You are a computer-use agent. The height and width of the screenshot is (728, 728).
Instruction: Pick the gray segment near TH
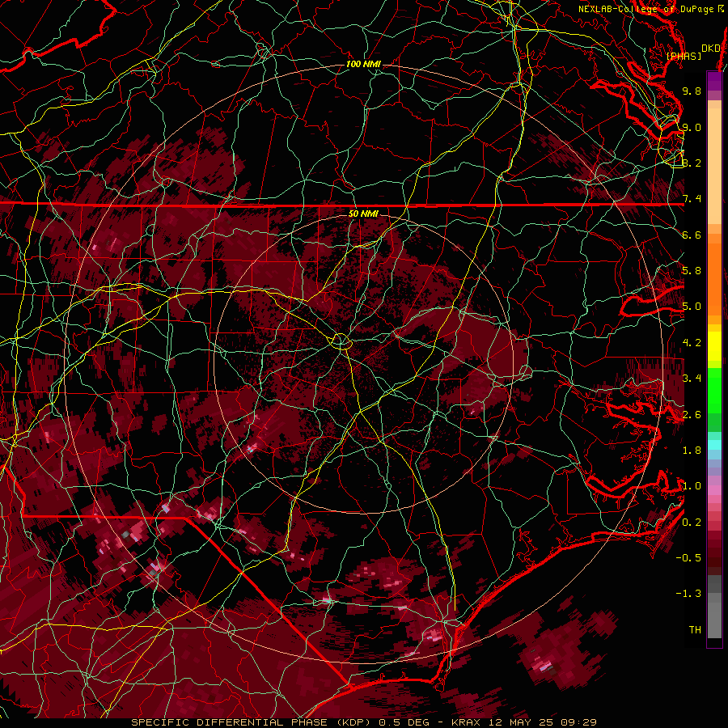pos(714,620)
